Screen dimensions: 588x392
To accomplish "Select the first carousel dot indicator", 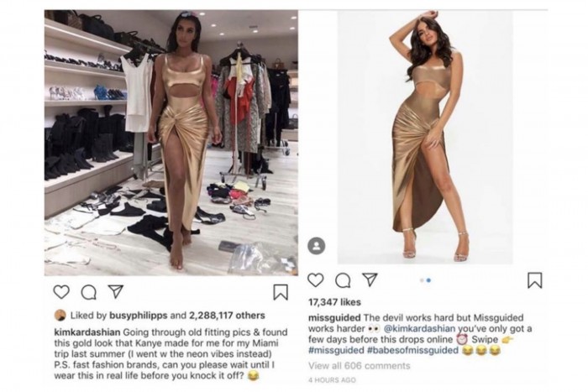I will pyautogui.click(x=423, y=280).
